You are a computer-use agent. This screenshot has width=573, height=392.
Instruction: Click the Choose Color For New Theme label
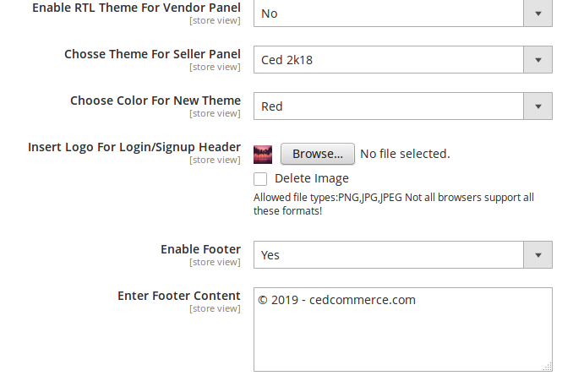click(156, 101)
